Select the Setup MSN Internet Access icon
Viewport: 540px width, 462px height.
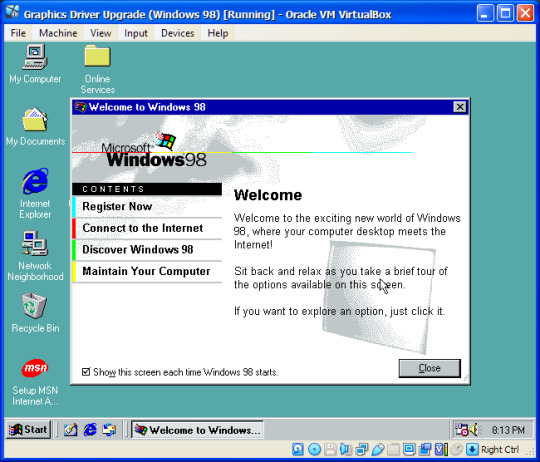35,382
